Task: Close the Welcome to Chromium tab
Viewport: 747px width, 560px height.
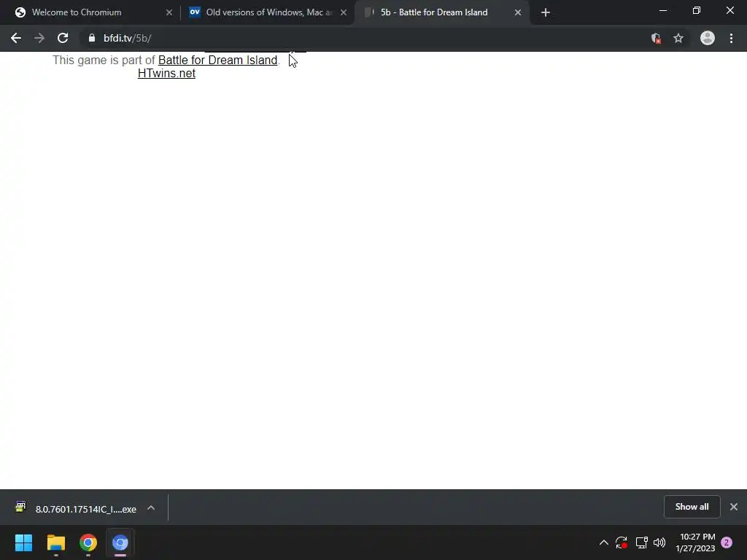Action: point(169,12)
